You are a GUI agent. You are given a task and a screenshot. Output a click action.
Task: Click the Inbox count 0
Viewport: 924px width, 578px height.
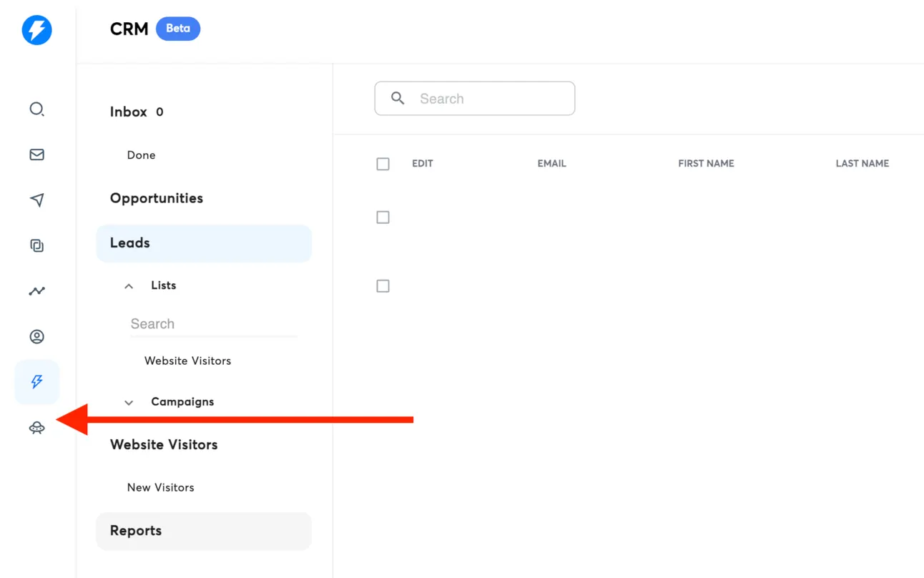tap(159, 112)
